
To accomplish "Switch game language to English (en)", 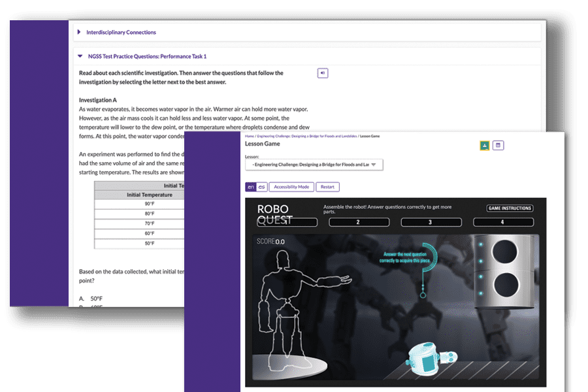I will point(250,187).
